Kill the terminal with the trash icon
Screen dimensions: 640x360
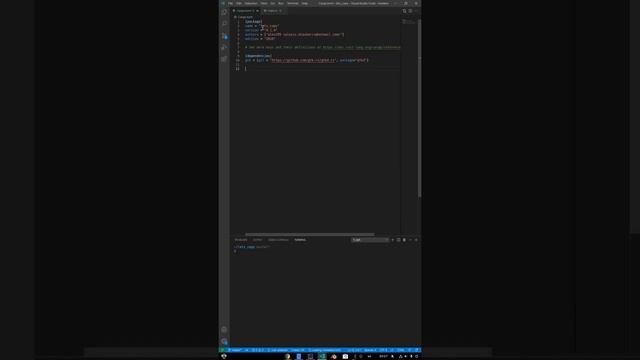tap(404, 240)
